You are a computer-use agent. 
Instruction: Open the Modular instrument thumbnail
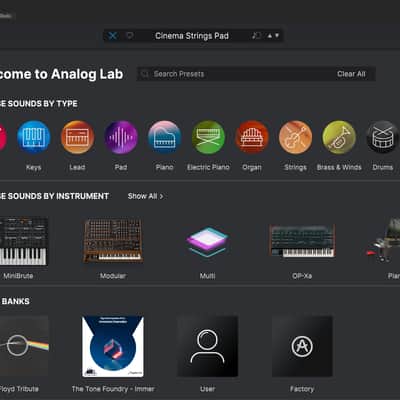point(113,240)
